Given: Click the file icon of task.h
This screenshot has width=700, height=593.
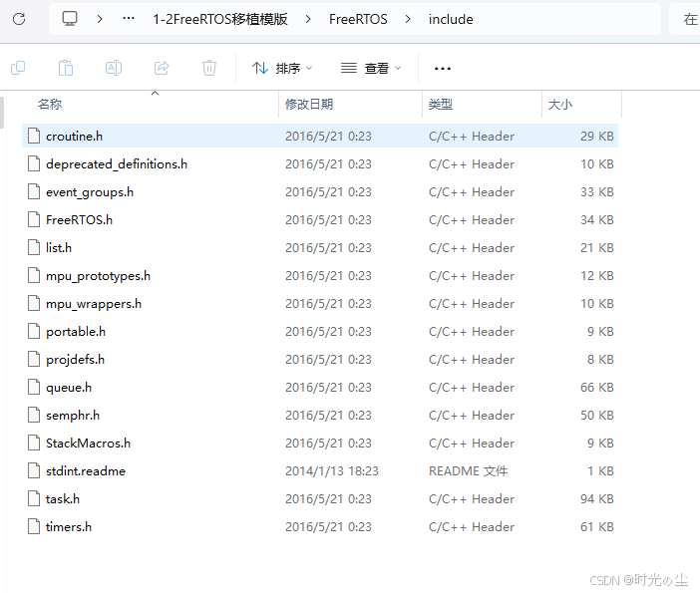Looking at the screenshot, I should 34,498.
